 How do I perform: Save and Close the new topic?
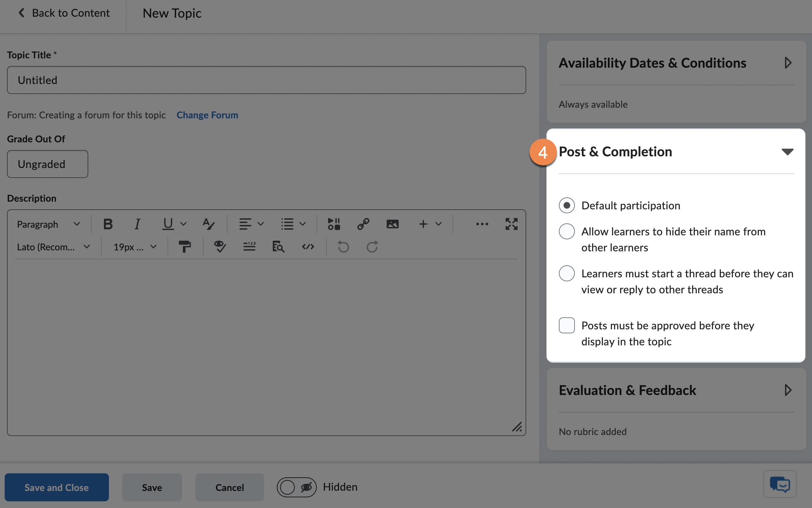56,487
